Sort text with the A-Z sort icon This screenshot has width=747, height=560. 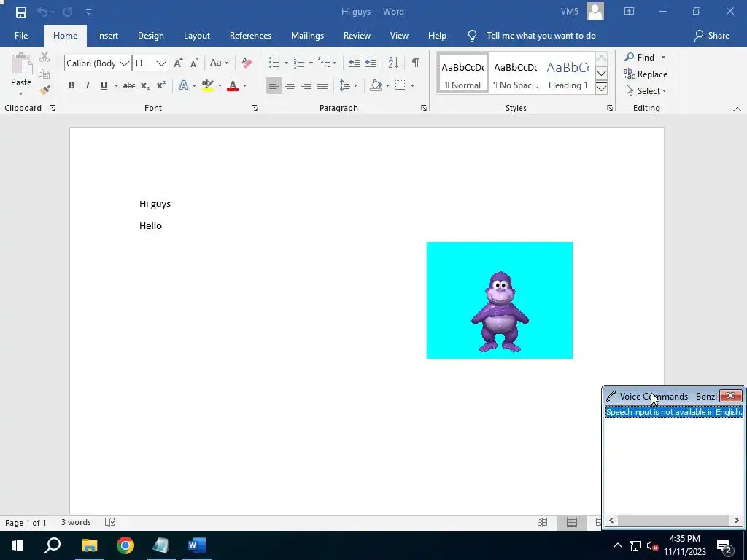pos(393,63)
